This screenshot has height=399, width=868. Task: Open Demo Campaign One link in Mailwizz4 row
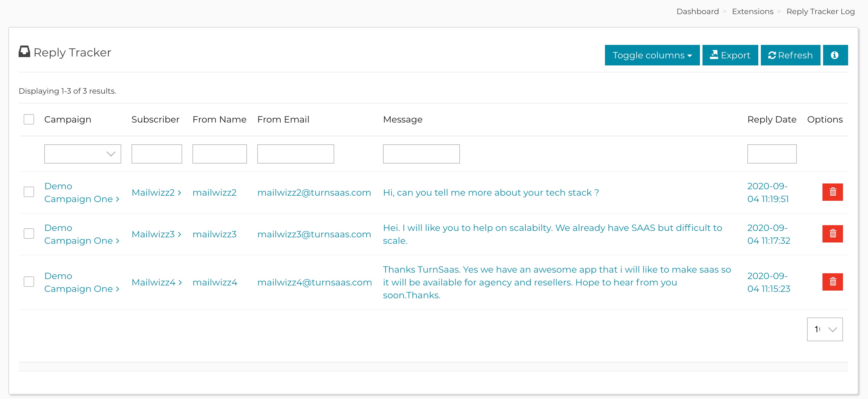point(82,282)
